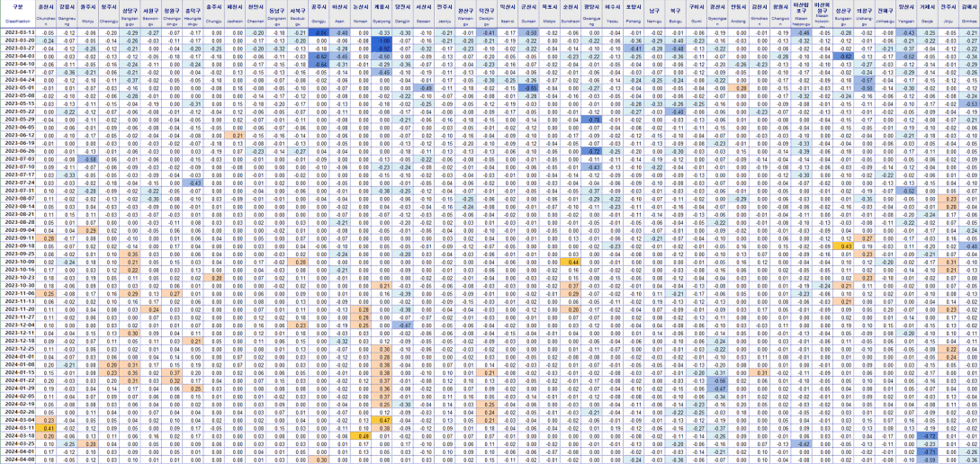
Task: Click the Cheonan column header
Action: pos(257,14)
